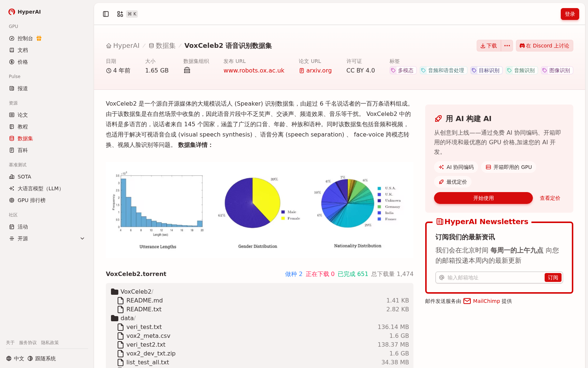Screen dimensions: 588x368
Task: Click the 订阅 subscribe button
Action: (x=553, y=277)
